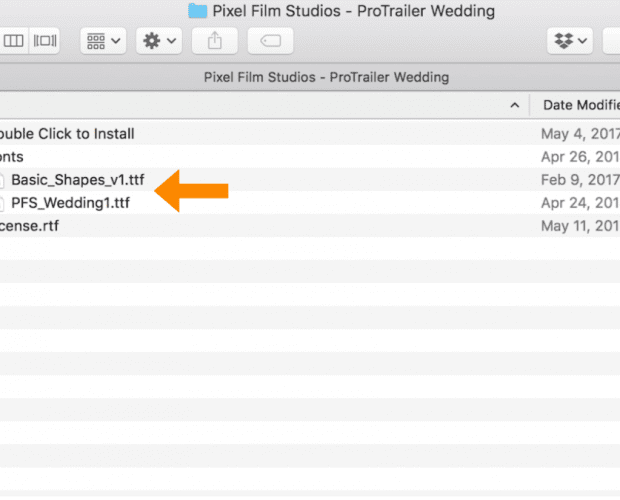Click the Apr 26 date cell
Screen dimensions: 620x500
[x=580, y=157]
